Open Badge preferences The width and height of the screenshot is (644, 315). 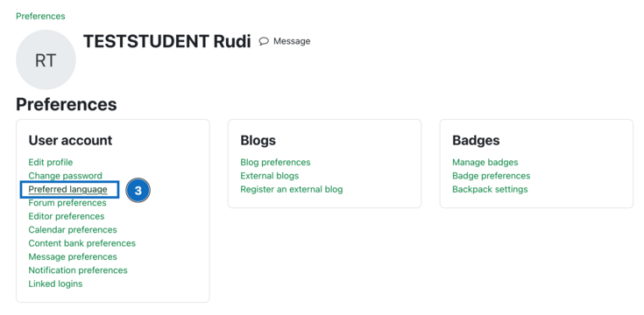[x=492, y=176]
